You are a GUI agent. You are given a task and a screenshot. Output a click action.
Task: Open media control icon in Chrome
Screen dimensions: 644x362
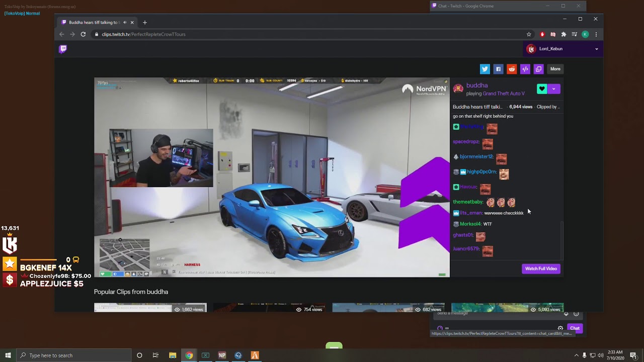click(x=574, y=34)
